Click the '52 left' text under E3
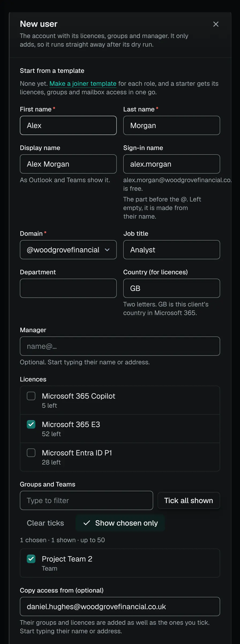This screenshot has width=240, height=644. (51, 434)
